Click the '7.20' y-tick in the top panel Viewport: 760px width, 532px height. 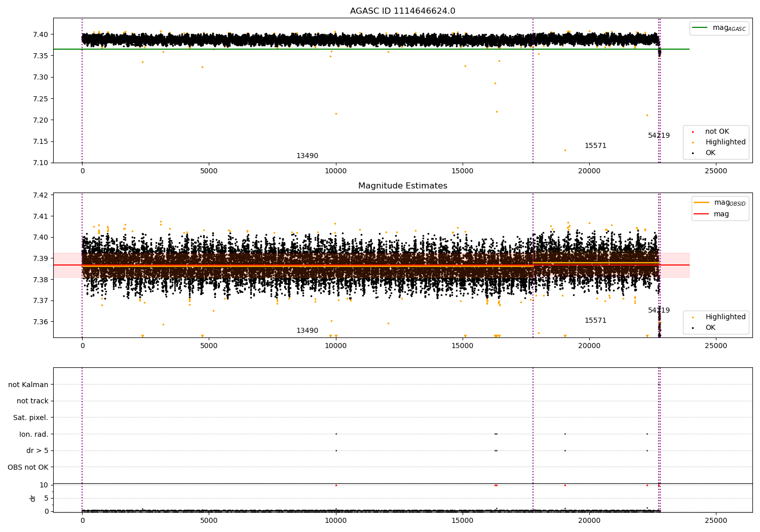41,120
